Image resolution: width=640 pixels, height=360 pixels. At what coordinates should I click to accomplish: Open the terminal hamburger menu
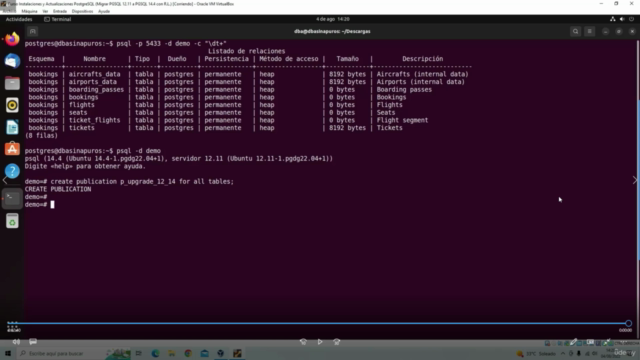click(x=589, y=31)
